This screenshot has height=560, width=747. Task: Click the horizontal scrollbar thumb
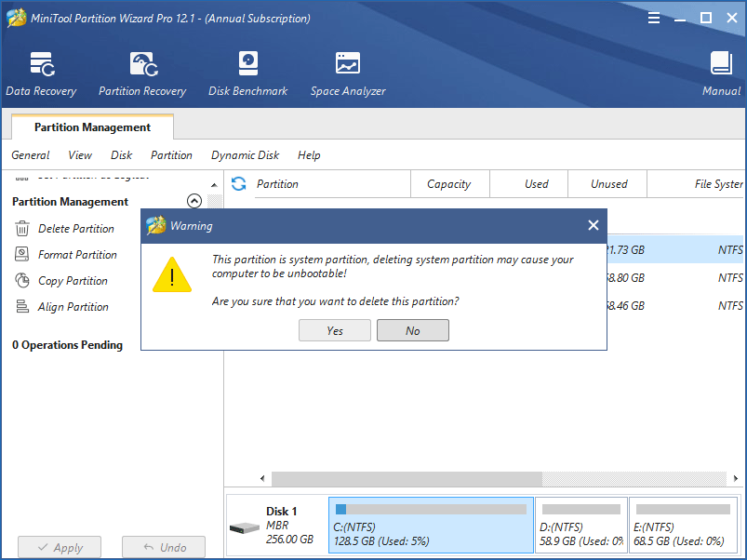click(x=407, y=478)
